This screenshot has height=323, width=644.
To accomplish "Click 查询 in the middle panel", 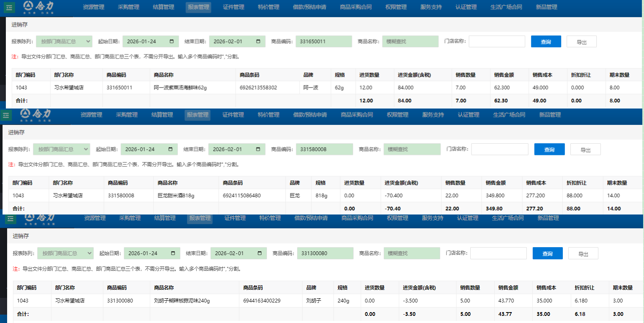I will 549,150.
